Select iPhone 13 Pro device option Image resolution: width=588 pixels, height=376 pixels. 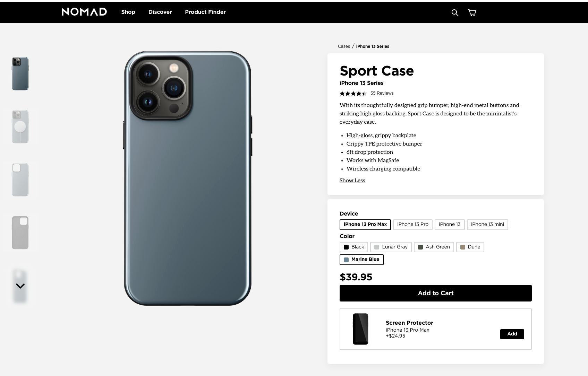(x=412, y=225)
